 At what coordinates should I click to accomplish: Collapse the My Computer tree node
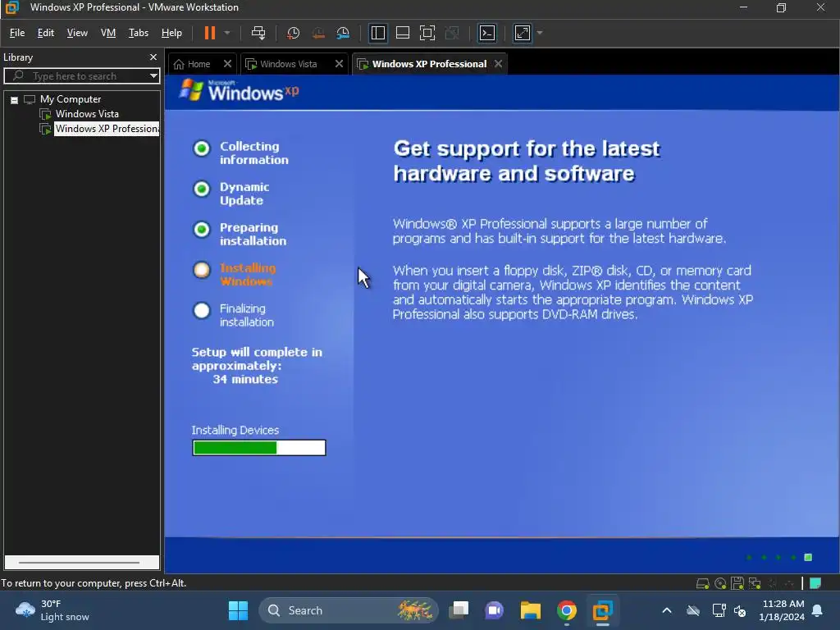15,99
